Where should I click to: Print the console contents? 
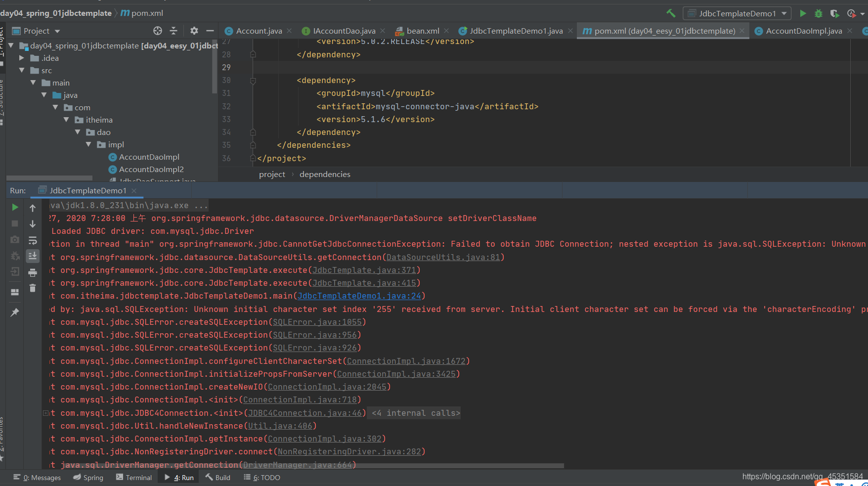(x=33, y=272)
